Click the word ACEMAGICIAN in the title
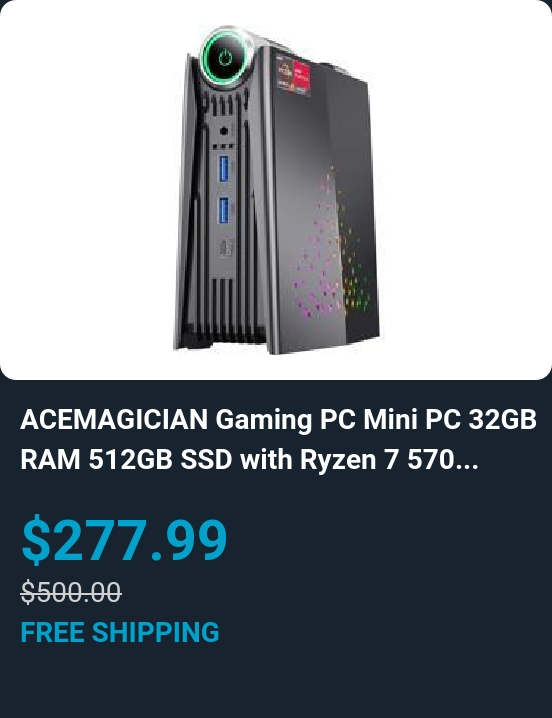Image resolution: width=552 pixels, height=718 pixels. tap(114, 419)
